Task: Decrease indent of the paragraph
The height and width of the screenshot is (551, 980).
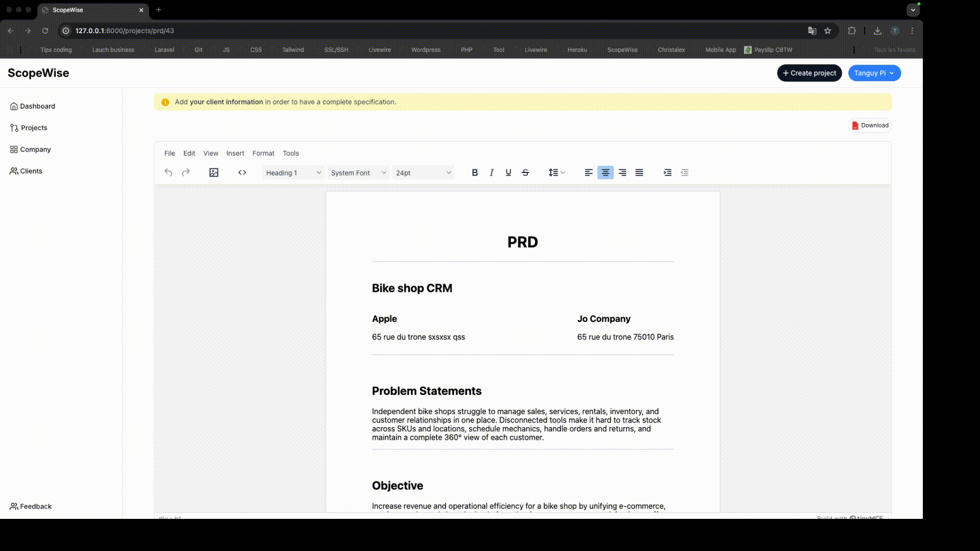Action: [684, 172]
